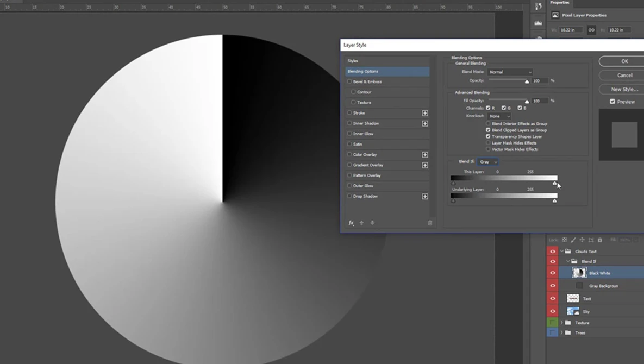Click the plus icon beside Gradient Overlay

[424, 165]
